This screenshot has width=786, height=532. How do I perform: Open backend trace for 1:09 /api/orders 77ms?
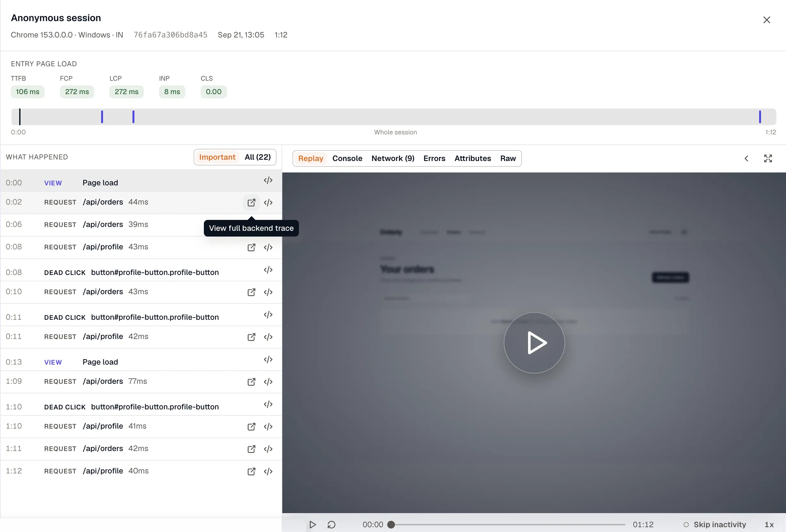[251, 382]
